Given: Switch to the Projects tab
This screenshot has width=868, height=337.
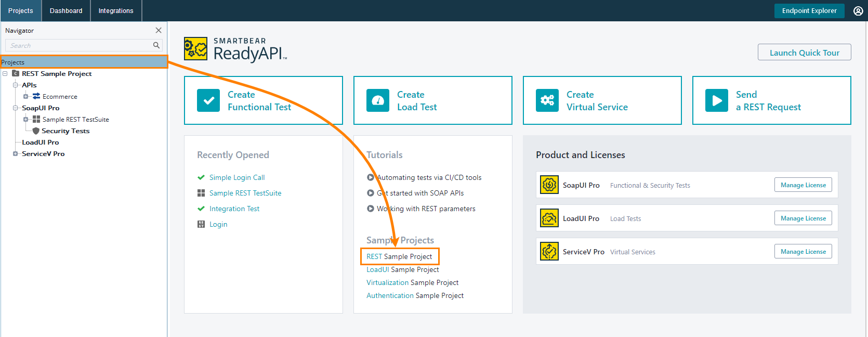Looking at the screenshot, I should coord(21,11).
